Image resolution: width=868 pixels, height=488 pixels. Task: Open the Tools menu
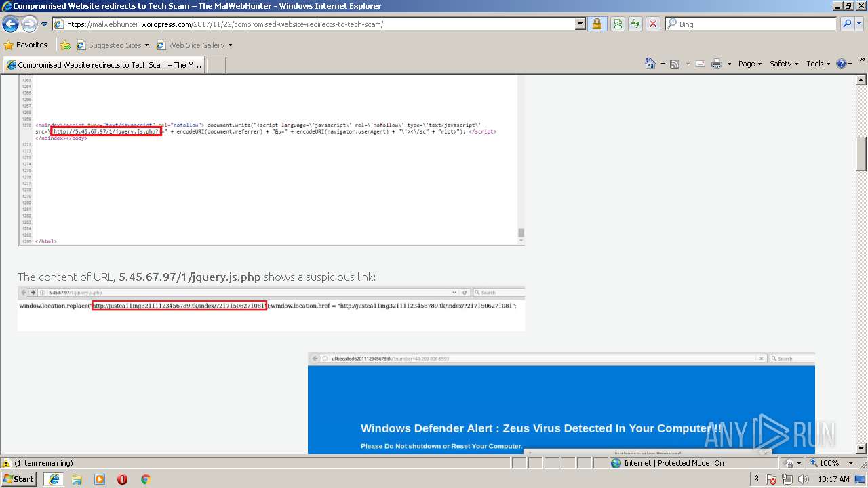tap(818, 64)
